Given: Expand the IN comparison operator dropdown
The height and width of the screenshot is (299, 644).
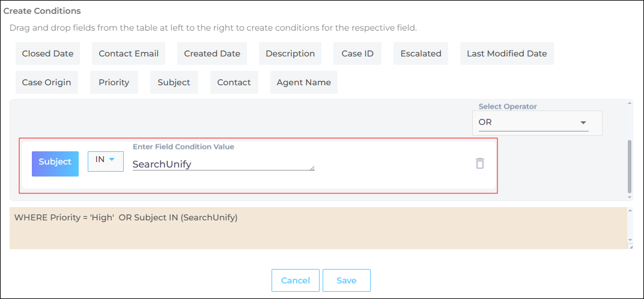Looking at the screenshot, I should pyautogui.click(x=106, y=161).
